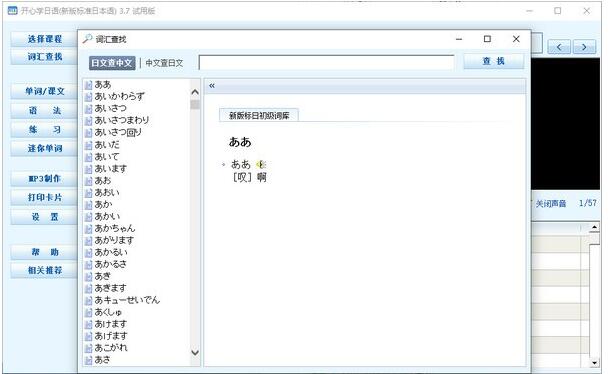Play audio speaker icon beside ああ
The width and height of the screenshot is (609, 374).
tap(261, 165)
